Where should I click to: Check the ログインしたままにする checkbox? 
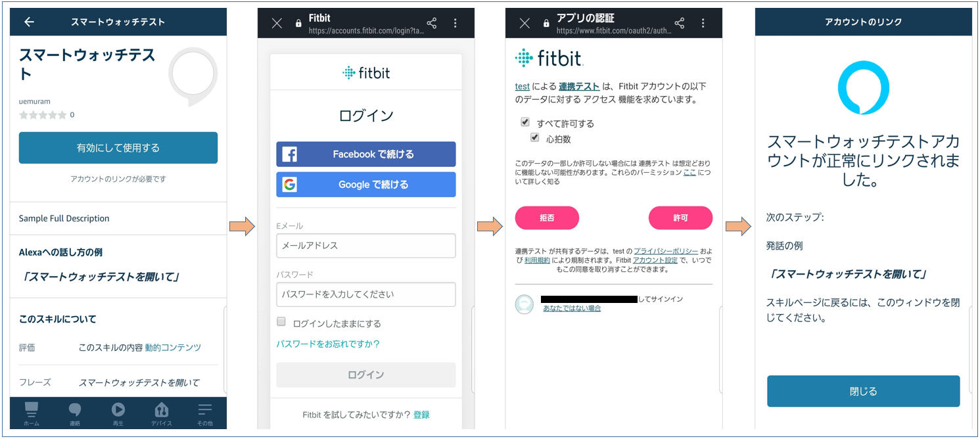coord(281,321)
